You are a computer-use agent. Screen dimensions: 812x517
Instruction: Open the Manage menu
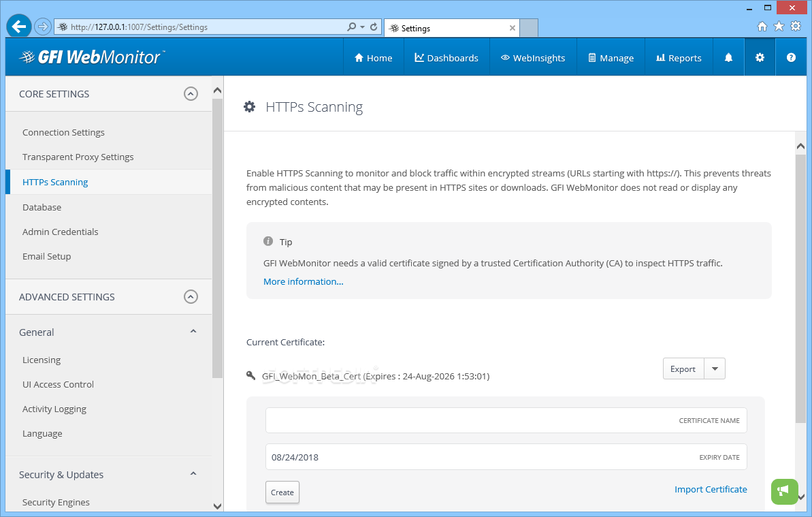611,58
